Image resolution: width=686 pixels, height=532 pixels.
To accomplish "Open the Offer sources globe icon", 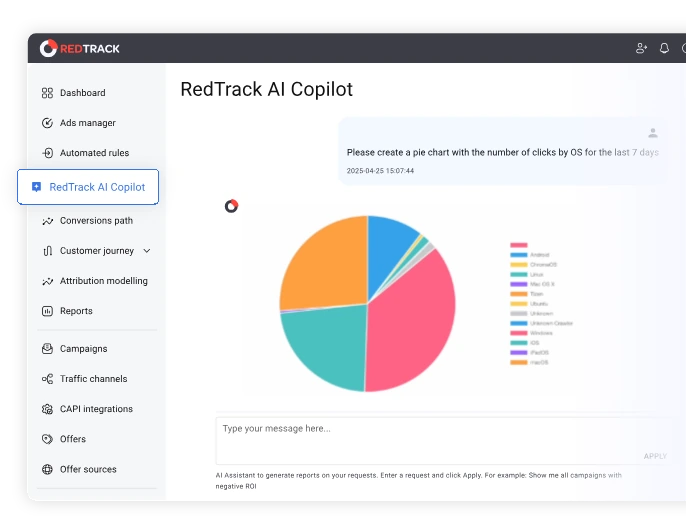I will (x=47, y=469).
